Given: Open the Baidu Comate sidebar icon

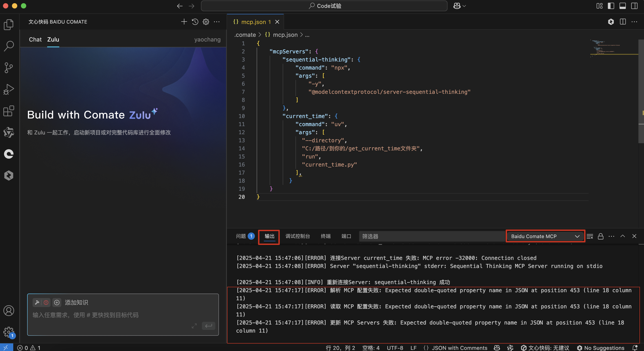Looking at the screenshot, I should click(x=9, y=154).
